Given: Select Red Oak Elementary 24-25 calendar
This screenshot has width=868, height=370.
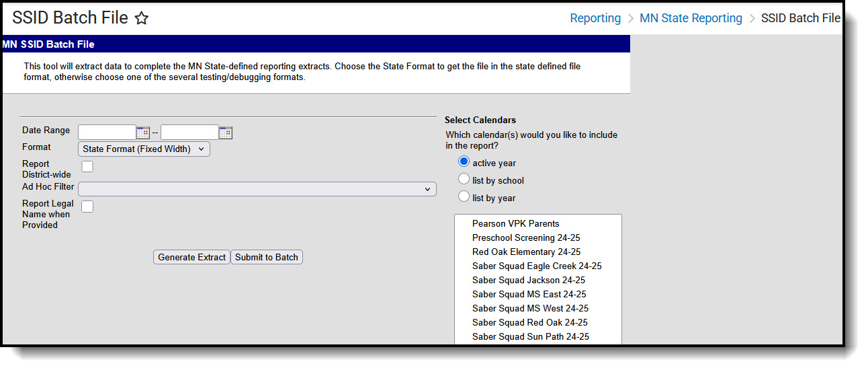Looking at the screenshot, I should [526, 252].
